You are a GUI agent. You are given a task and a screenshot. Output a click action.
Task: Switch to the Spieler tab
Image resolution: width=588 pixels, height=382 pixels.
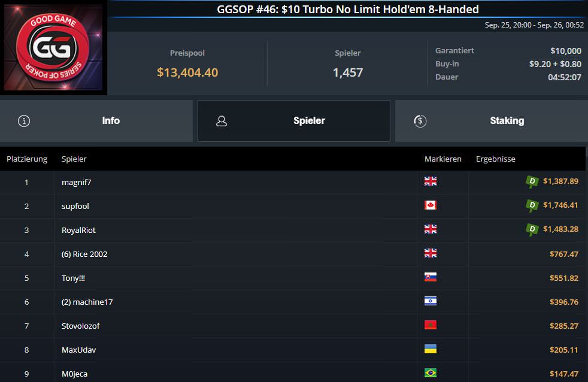294,121
